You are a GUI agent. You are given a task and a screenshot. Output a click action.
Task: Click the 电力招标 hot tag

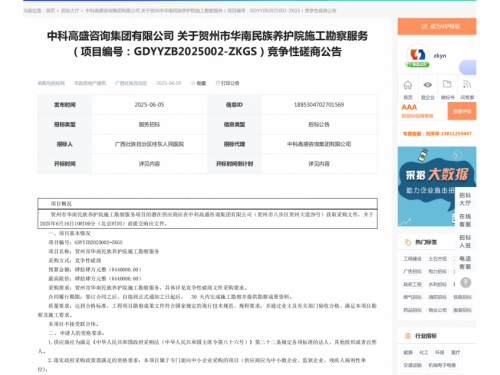(437, 271)
